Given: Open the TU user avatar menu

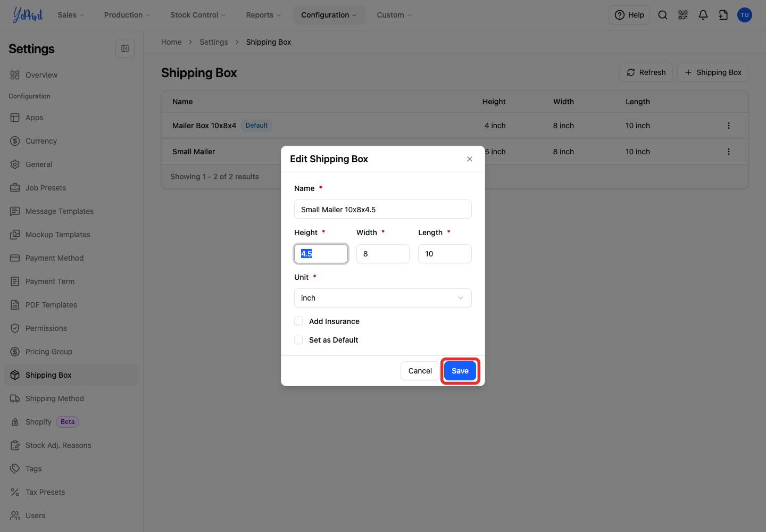Looking at the screenshot, I should tap(745, 15).
